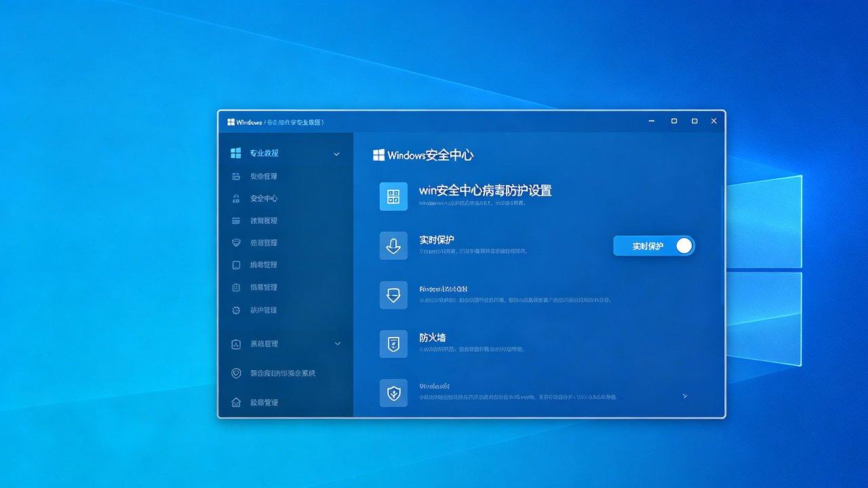This screenshot has height=488, width=868.
Task: Click the heart shield icon in the sidebar
Action: point(236,373)
